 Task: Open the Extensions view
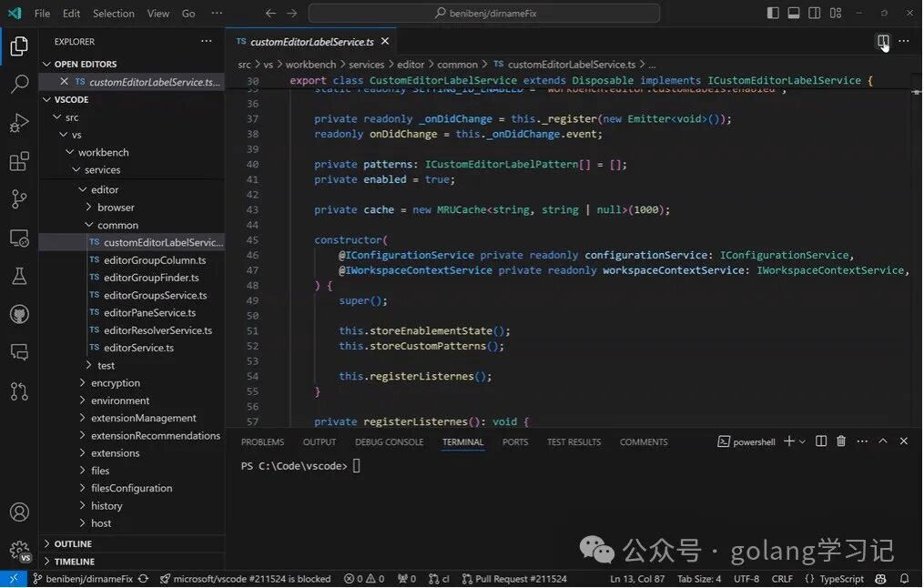19,161
